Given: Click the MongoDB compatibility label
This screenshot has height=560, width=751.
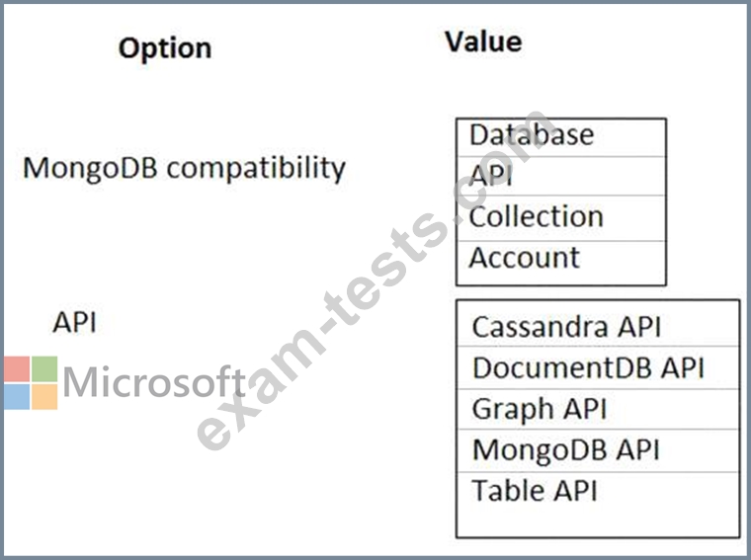Looking at the screenshot, I should coord(185,169).
